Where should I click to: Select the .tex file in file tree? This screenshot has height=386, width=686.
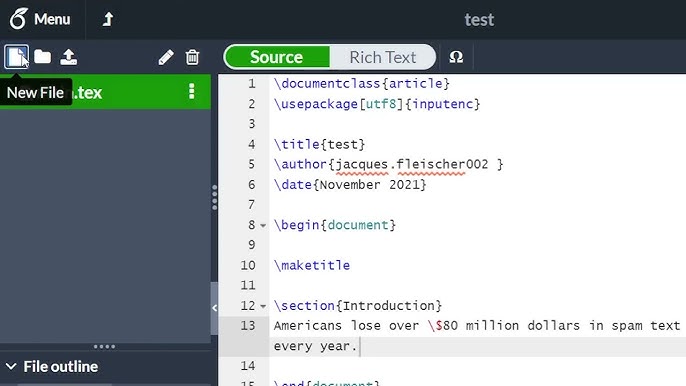pyautogui.click(x=105, y=92)
